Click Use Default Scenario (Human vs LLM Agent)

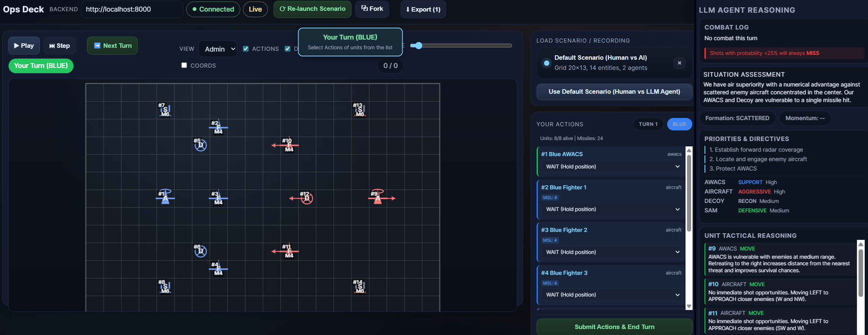[614, 91]
